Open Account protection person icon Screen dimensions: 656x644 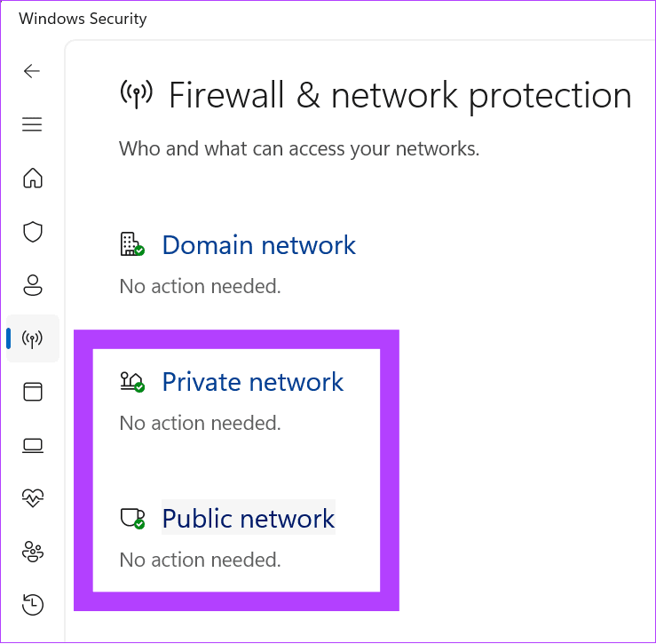click(x=33, y=285)
